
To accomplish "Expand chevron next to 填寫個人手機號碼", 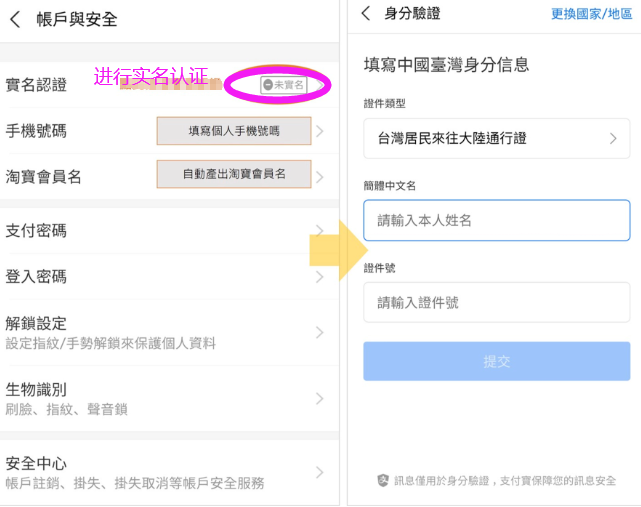I will 320,131.
